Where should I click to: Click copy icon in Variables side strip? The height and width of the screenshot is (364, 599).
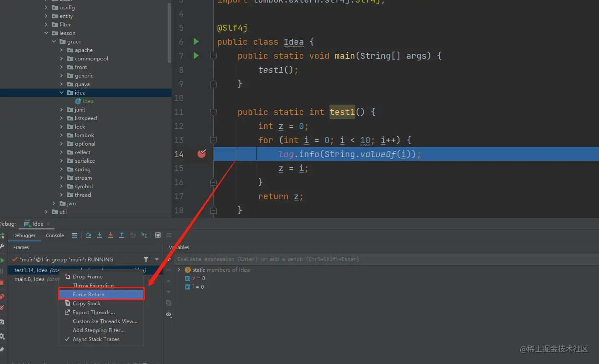click(x=169, y=303)
